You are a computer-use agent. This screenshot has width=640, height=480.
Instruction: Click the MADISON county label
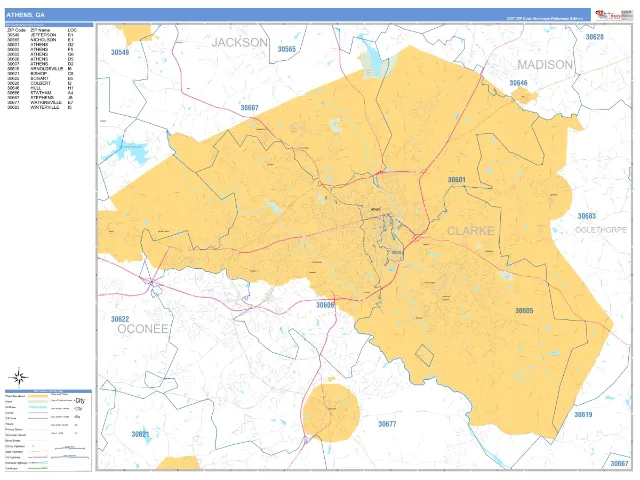(545, 64)
